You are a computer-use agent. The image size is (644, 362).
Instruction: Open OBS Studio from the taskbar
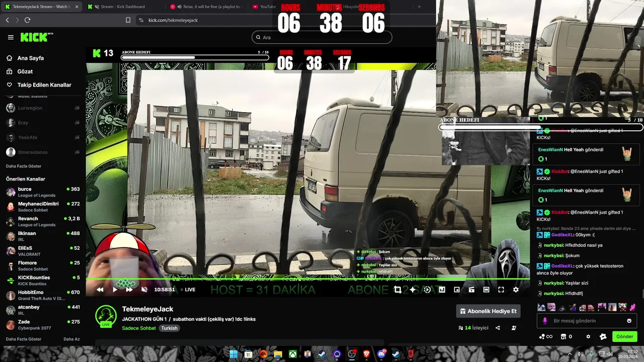click(x=352, y=354)
